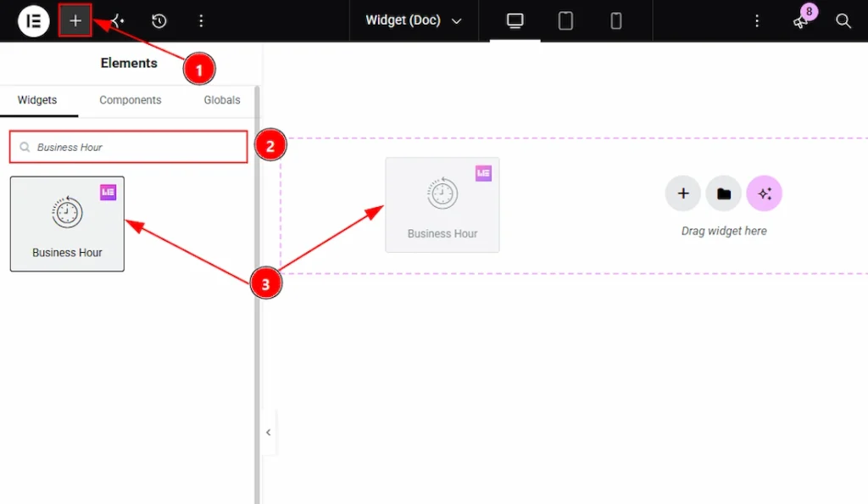Screen dimensions: 868x504
Task: Open the Finder search icon
Action: [x=843, y=21]
